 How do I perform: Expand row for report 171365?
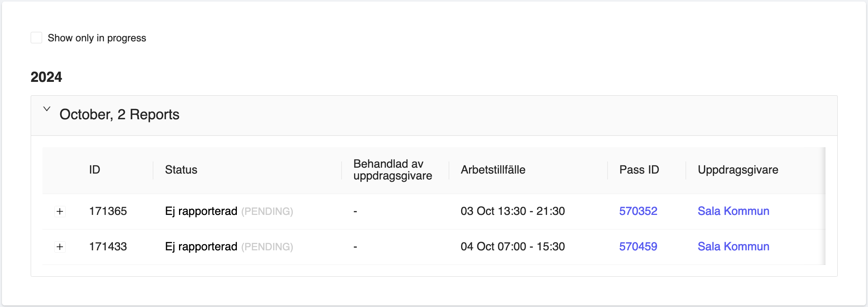tap(60, 211)
